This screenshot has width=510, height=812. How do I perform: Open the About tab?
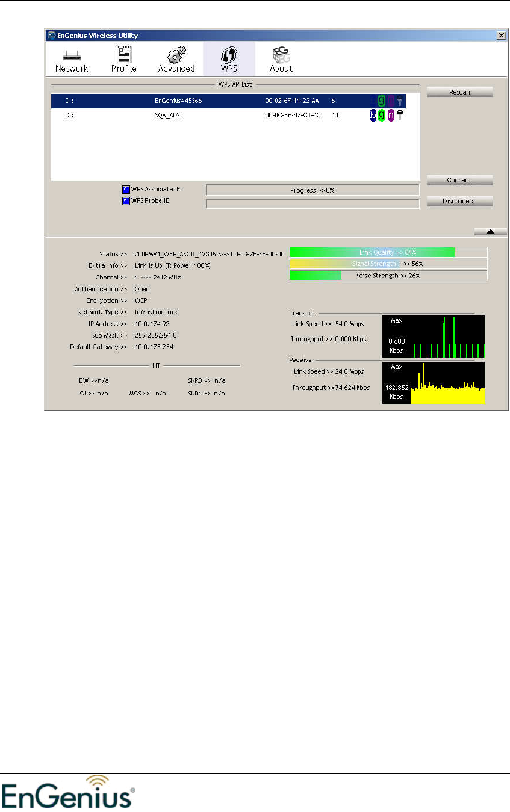point(281,58)
